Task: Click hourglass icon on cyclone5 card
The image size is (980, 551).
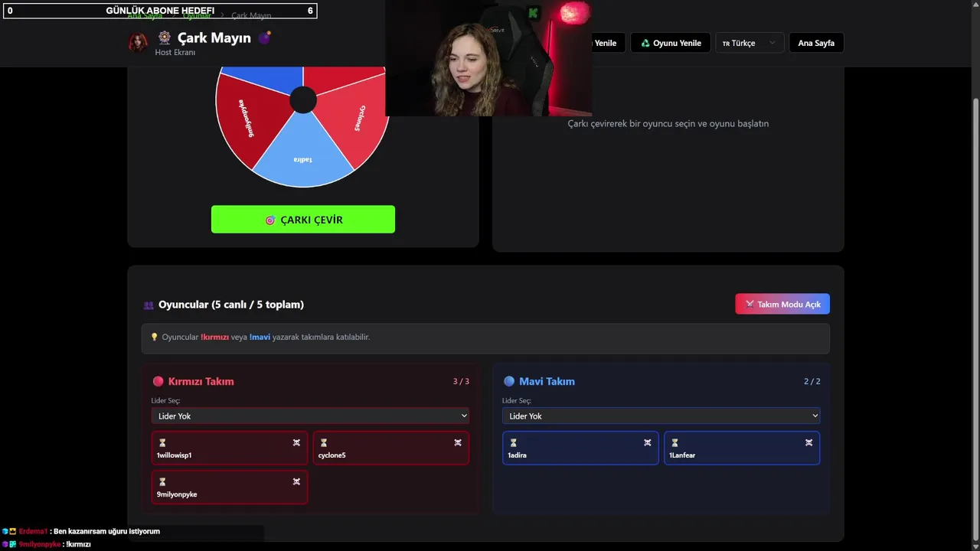Action: 324,442
